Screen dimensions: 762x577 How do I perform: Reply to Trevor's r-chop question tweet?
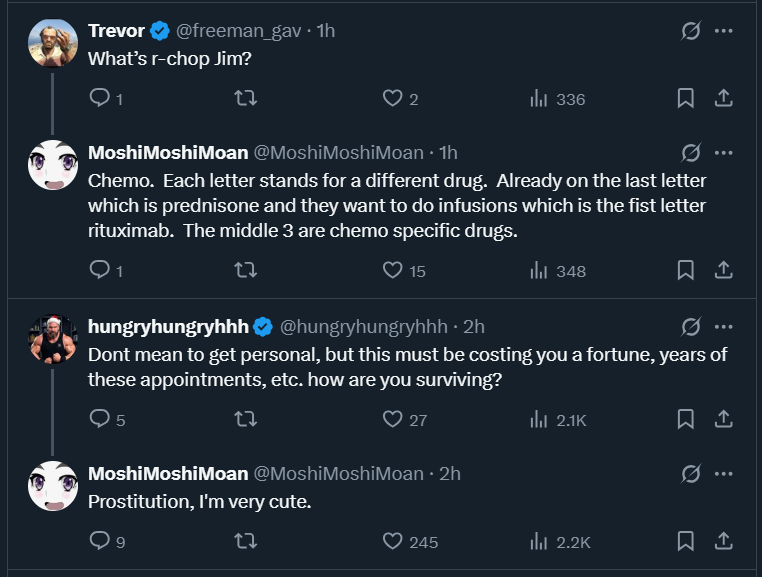tap(100, 98)
